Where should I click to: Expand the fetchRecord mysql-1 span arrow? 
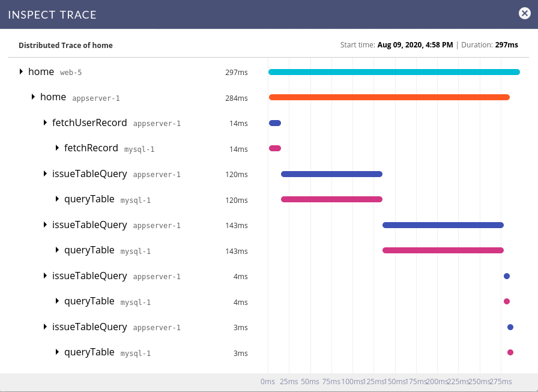click(x=58, y=148)
